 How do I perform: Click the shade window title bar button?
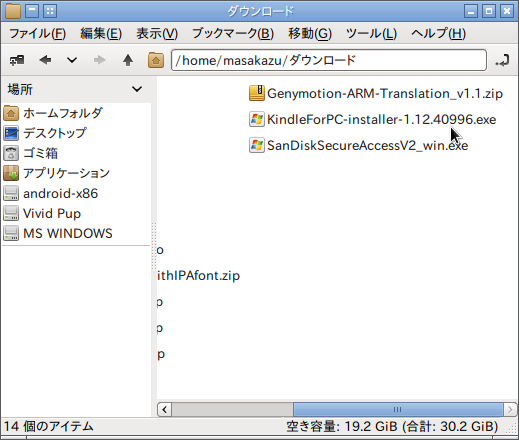click(x=32, y=11)
